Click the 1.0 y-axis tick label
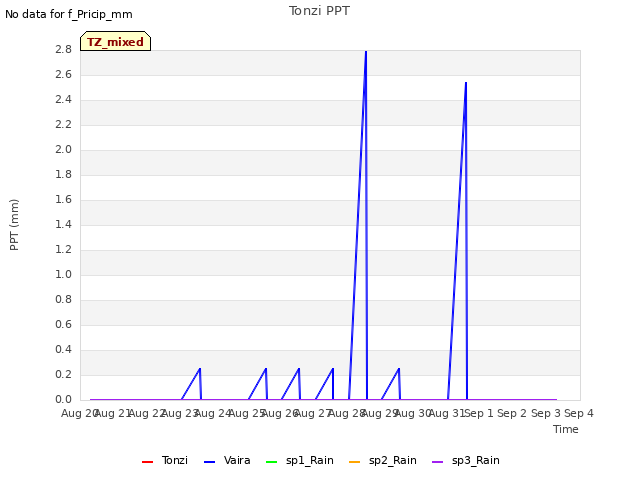Screen dimensions: 640x480 coord(63,274)
